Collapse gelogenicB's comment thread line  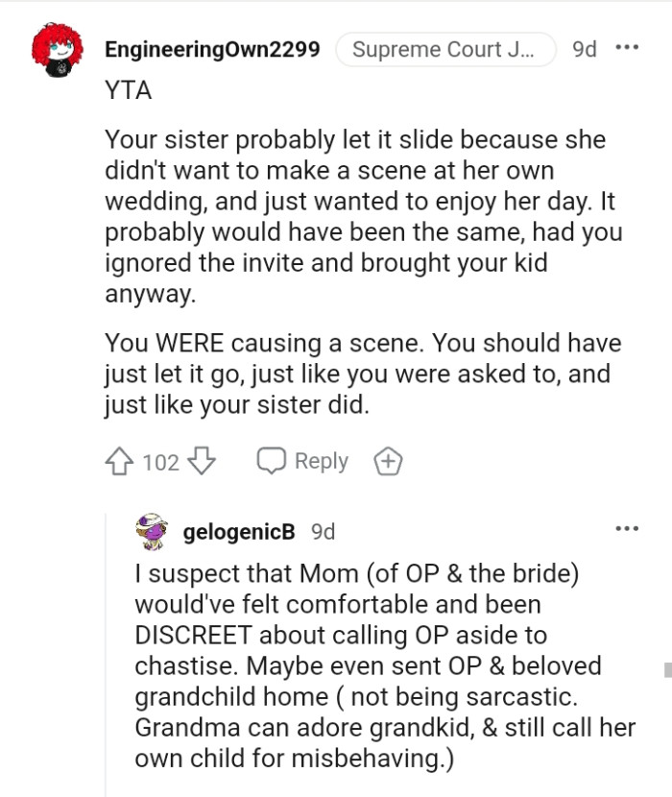[108, 672]
